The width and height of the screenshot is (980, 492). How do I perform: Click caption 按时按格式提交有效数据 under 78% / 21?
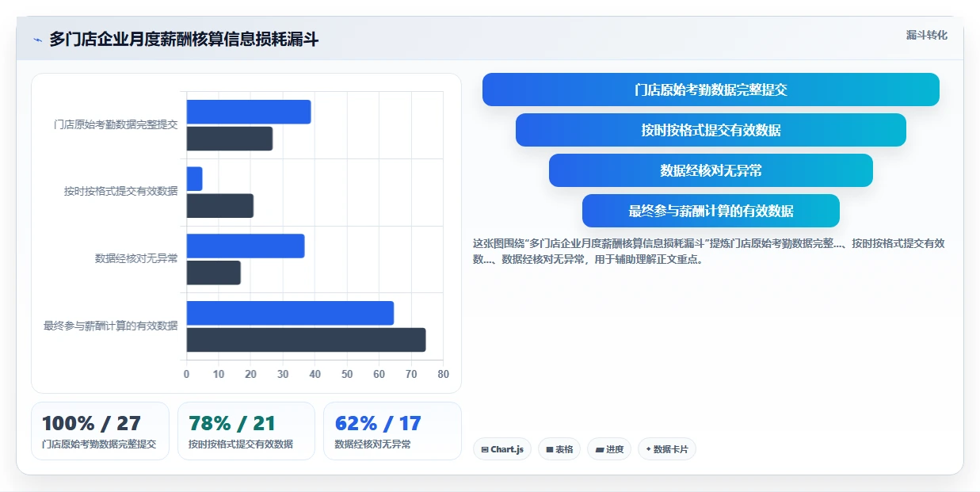(x=241, y=444)
